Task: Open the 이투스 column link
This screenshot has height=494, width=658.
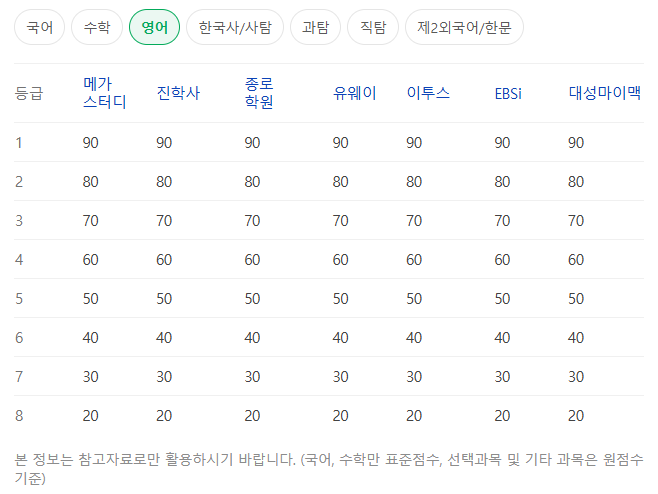Action: click(x=428, y=93)
